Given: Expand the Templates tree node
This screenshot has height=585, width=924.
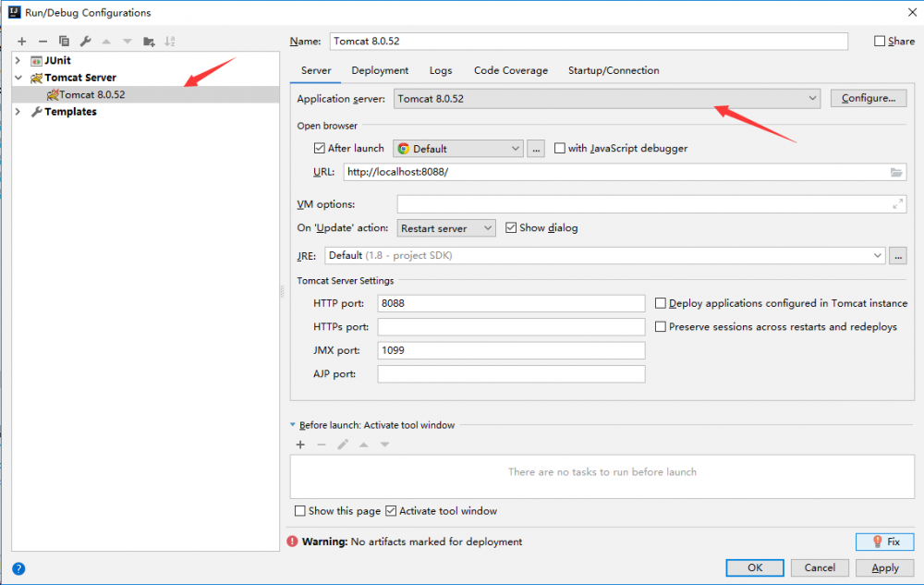Looking at the screenshot, I should pyautogui.click(x=18, y=111).
